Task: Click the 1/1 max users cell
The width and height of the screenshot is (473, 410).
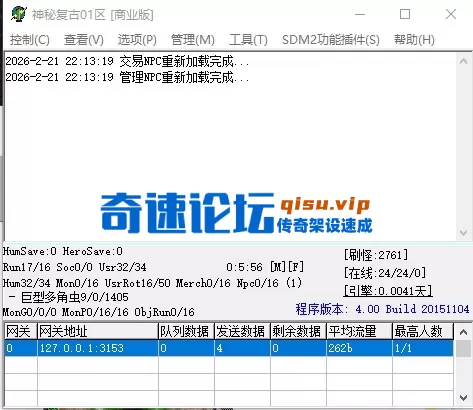Action: pyautogui.click(x=423, y=348)
